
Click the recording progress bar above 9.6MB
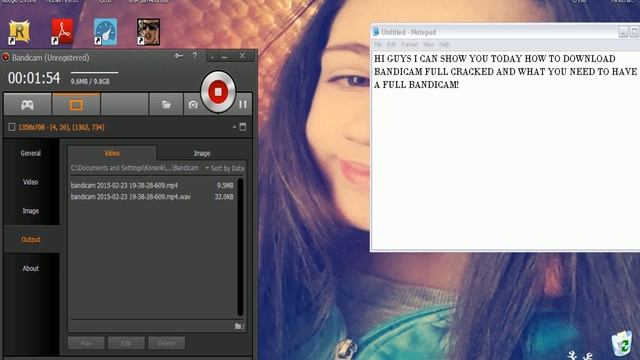click(95, 73)
